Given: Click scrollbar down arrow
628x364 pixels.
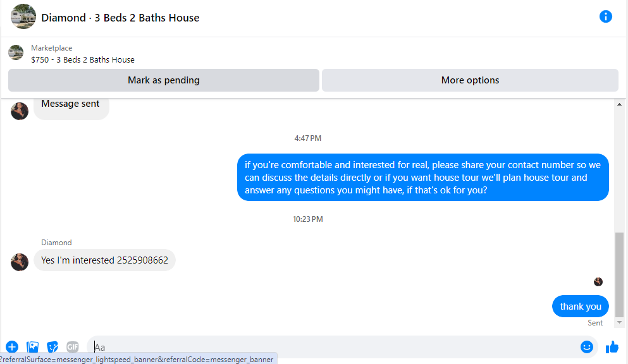Looking at the screenshot, I should [x=619, y=322].
